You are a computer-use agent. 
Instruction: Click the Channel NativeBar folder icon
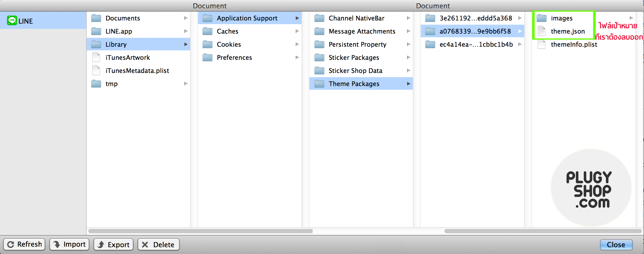pyautogui.click(x=319, y=18)
